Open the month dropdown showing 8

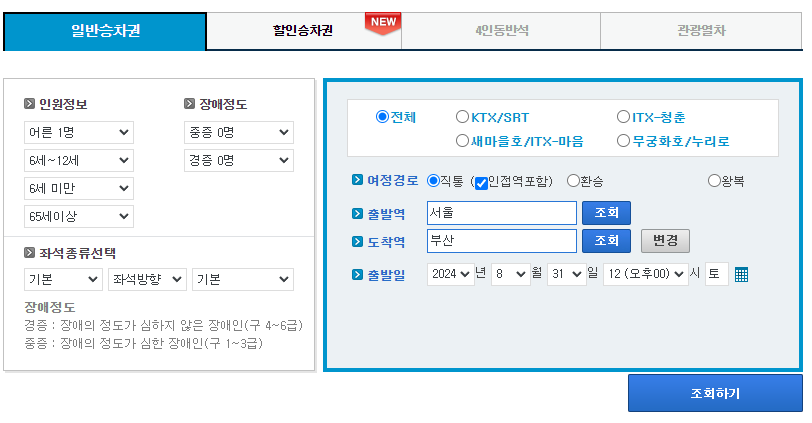coord(511,274)
